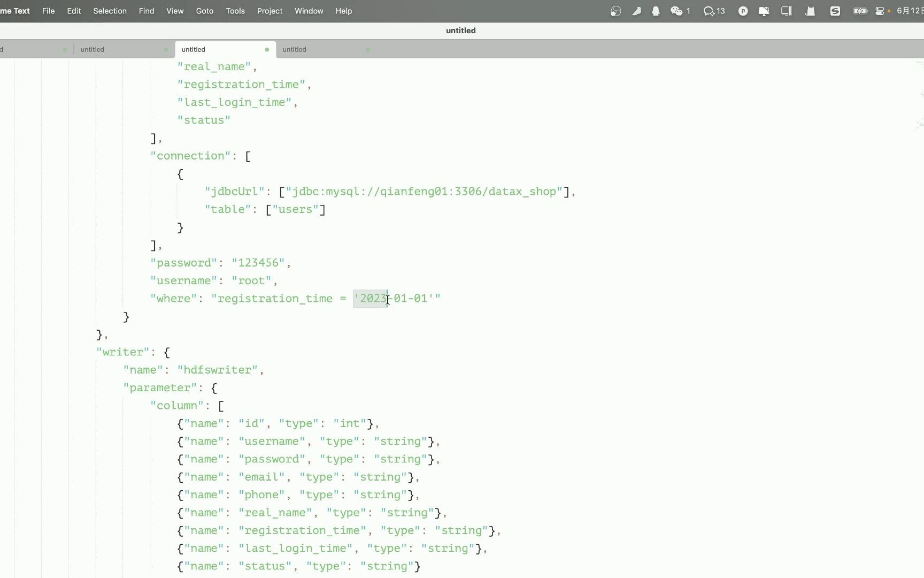The image size is (924, 578).
Task: Close the untitled tab left of the active one
Action: pos(166,49)
